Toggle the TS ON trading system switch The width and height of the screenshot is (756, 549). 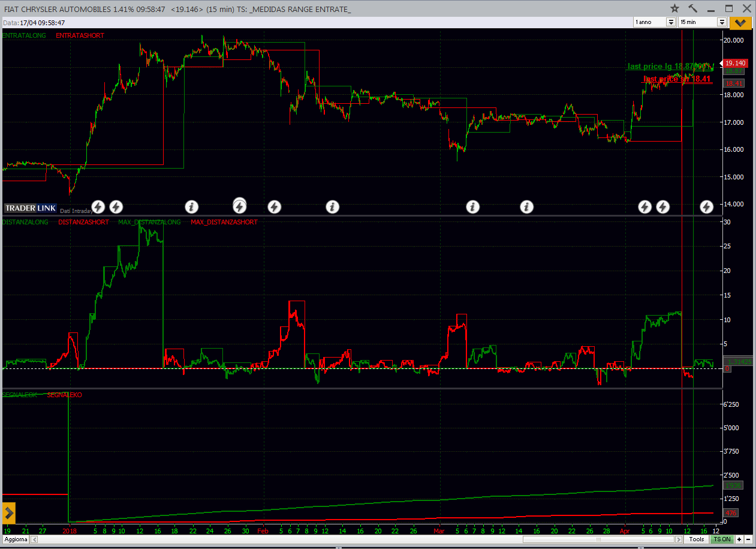[x=722, y=539]
